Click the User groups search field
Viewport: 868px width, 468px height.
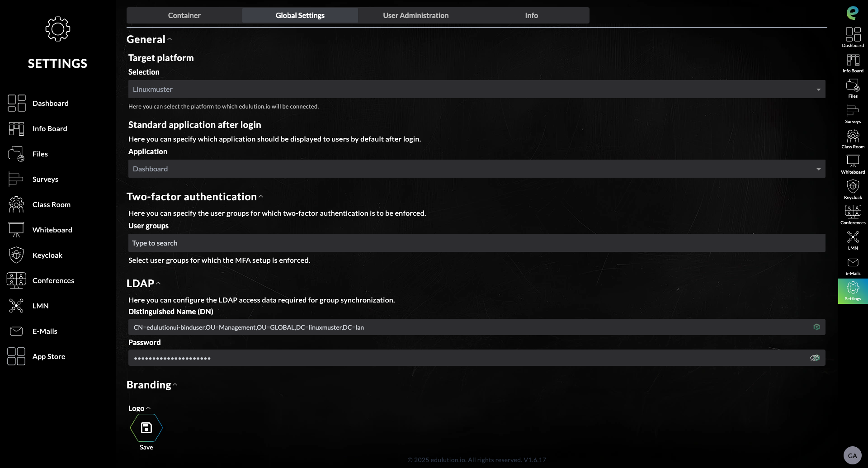(x=476, y=243)
